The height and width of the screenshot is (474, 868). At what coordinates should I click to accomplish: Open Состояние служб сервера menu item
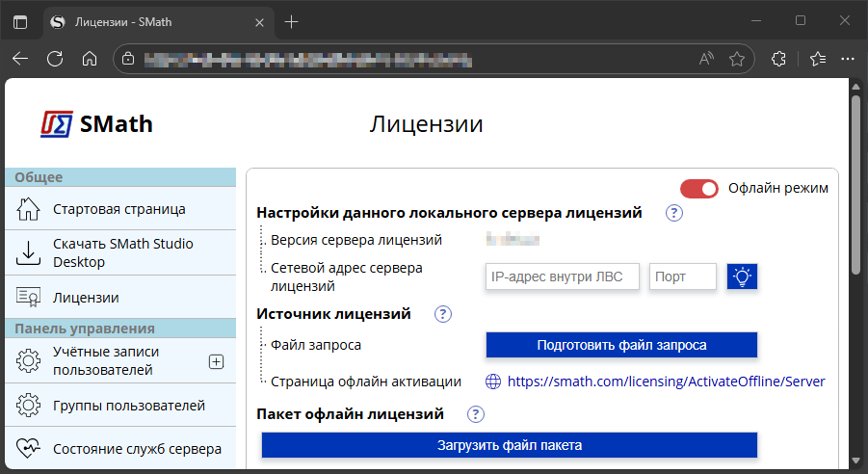pos(120,448)
